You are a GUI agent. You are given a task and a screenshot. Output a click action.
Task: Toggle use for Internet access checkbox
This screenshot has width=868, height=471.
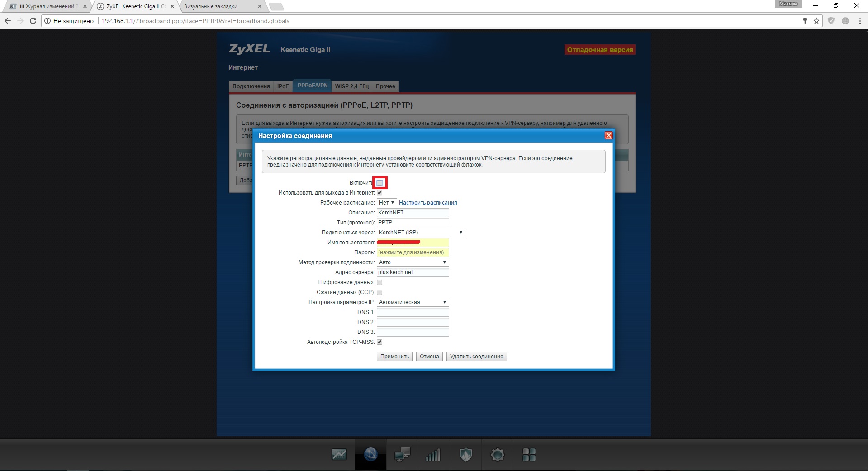[379, 193]
